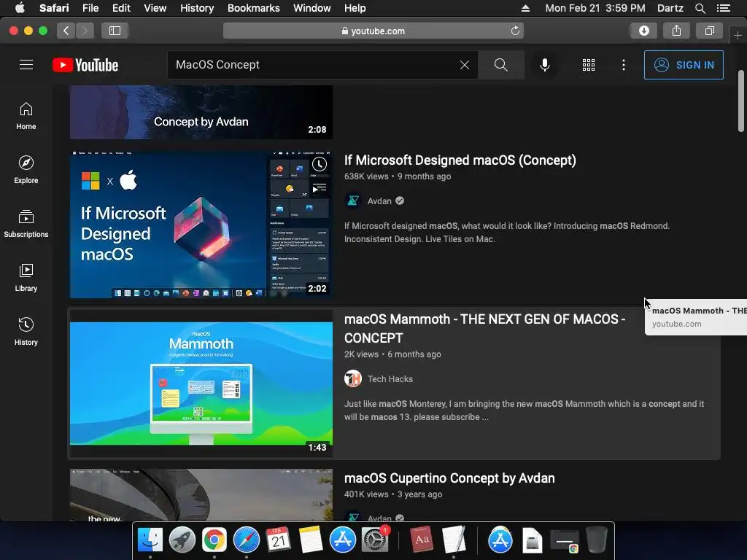747x560 pixels.
Task: Open Library in the sidebar
Action: 26,278
